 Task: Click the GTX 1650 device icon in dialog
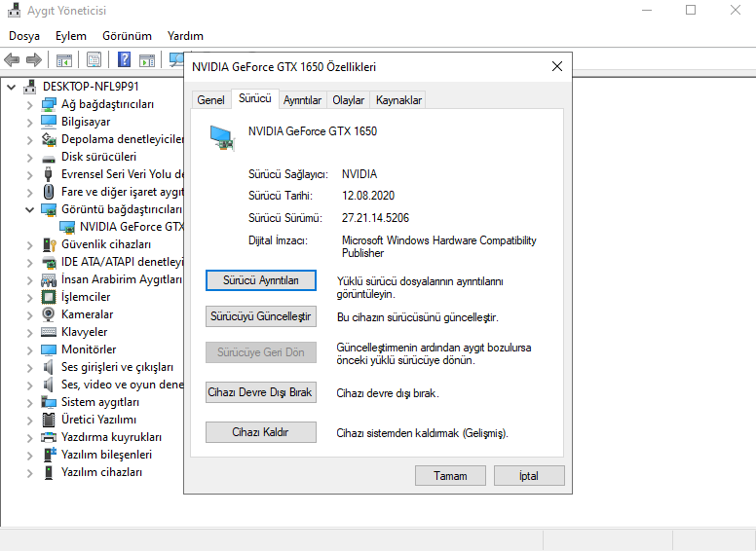point(222,138)
